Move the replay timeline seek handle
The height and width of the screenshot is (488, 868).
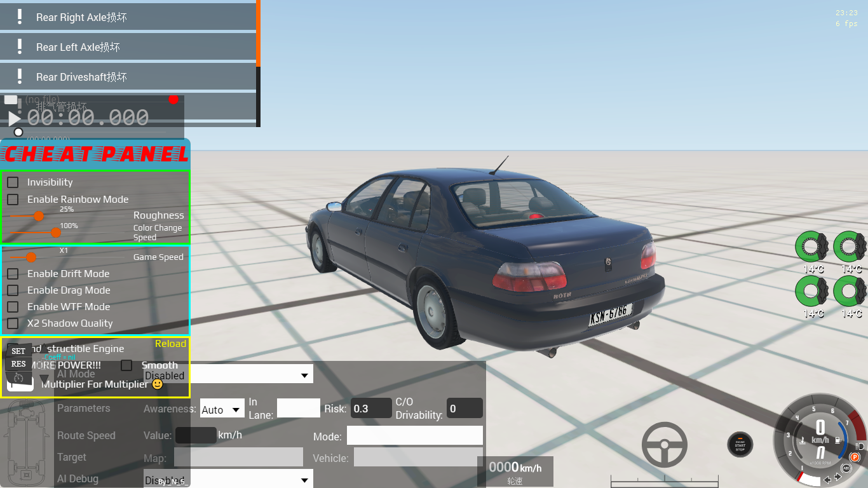coord(18,132)
